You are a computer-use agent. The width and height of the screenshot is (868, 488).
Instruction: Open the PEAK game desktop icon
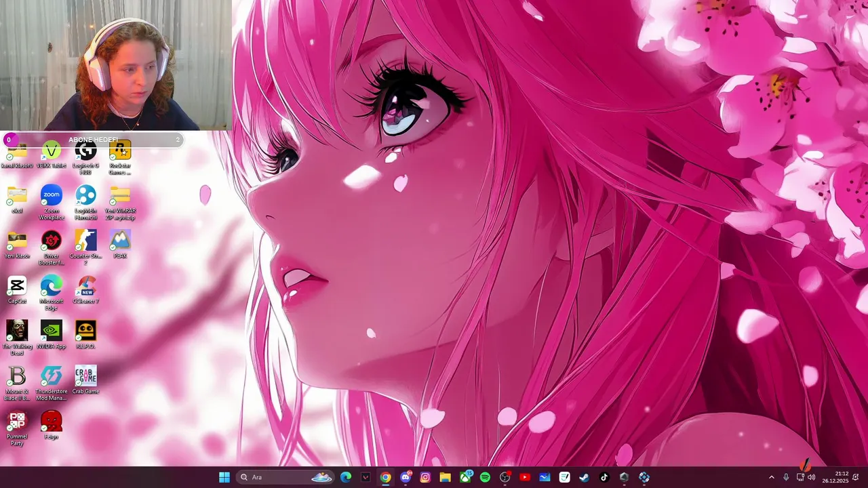120,244
